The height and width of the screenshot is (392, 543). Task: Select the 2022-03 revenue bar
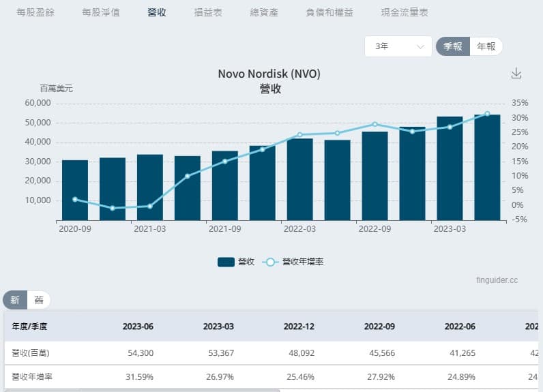tap(300, 179)
